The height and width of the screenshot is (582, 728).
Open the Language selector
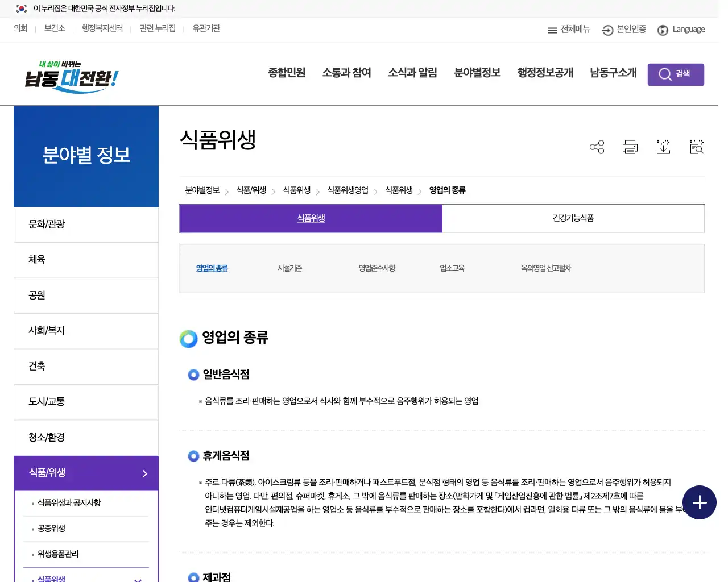[x=681, y=30]
